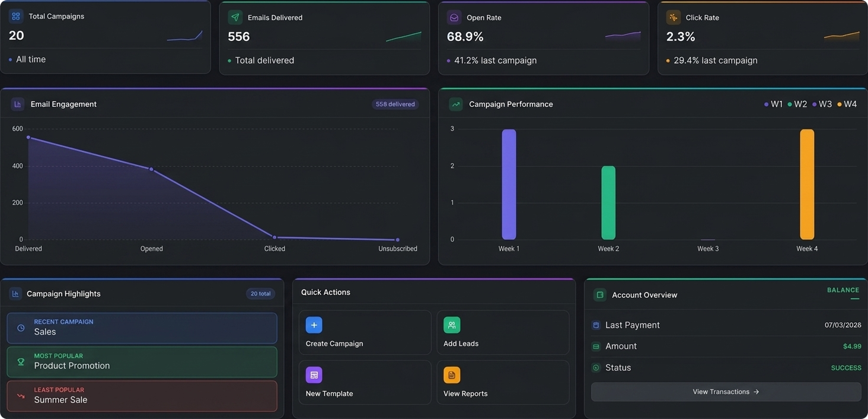Click the $4.99 amount value
Image resolution: width=868 pixels, height=419 pixels.
tap(852, 347)
